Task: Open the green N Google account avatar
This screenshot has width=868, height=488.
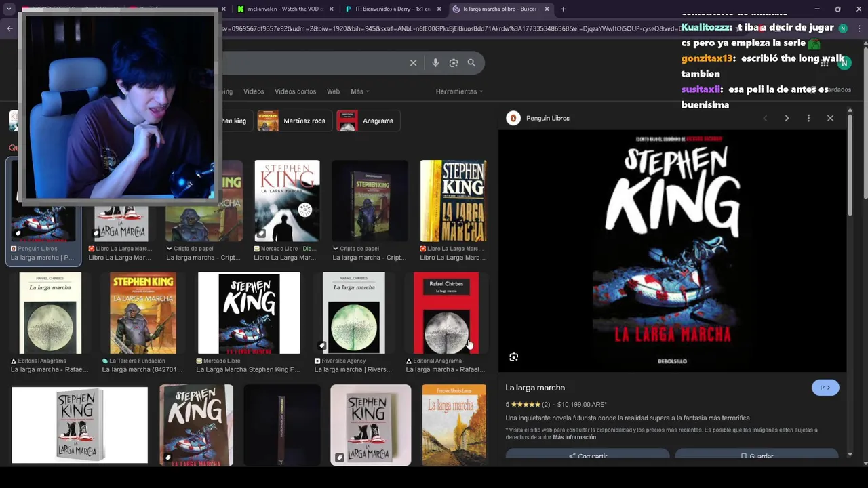Action: point(844,63)
